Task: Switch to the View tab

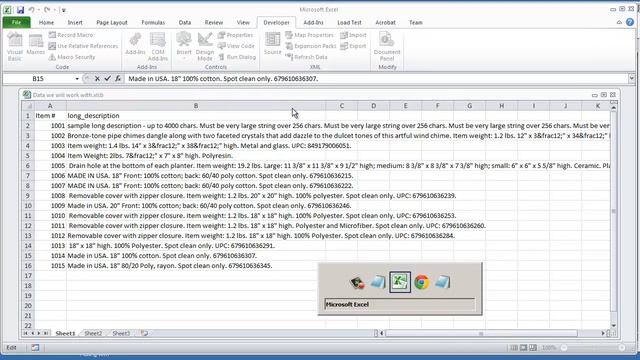Action: tap(243, 22)
